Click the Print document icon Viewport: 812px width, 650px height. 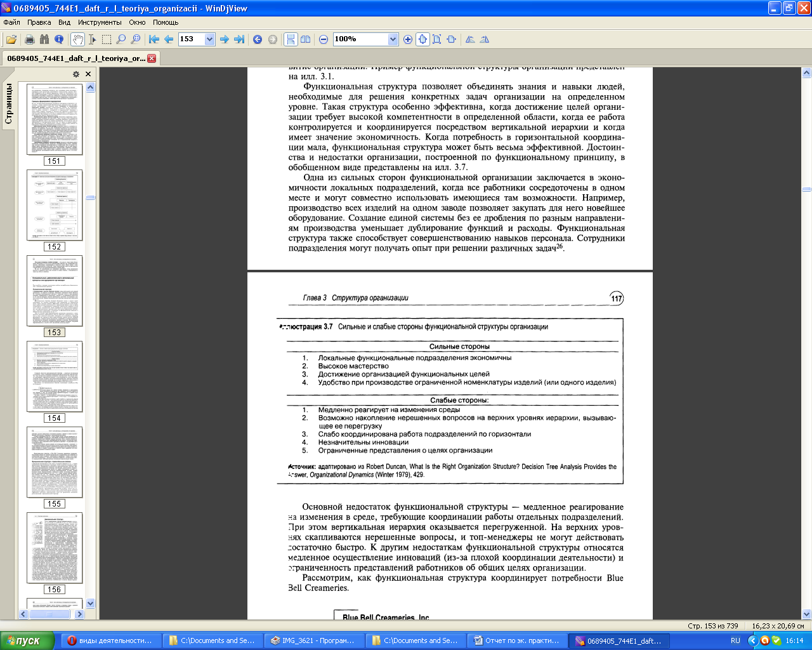tap(29, 39)
